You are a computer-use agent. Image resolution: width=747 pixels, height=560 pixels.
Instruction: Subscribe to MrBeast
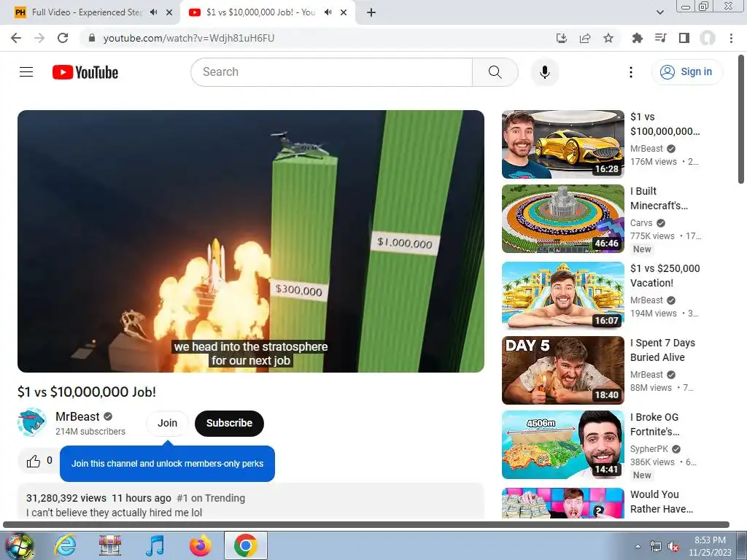[229, 423]
